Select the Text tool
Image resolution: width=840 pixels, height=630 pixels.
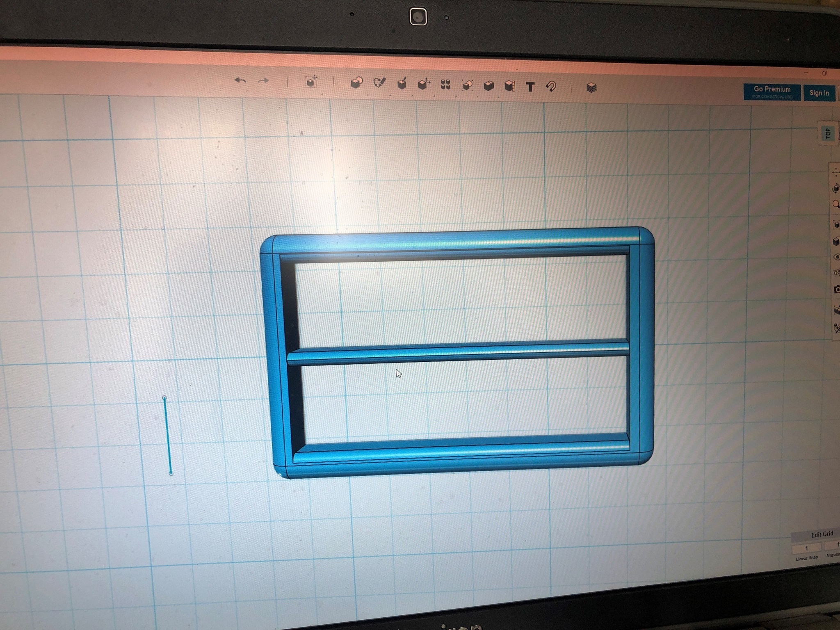click(x=530, y=87)
